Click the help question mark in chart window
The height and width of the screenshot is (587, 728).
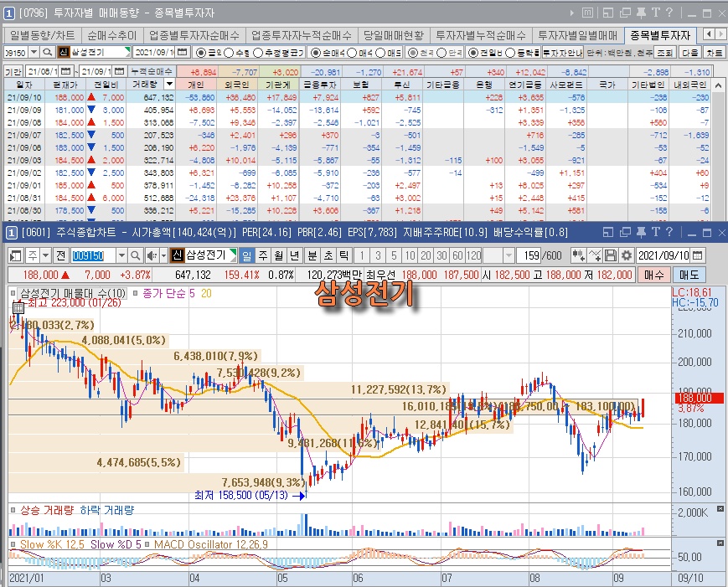[x=669, y=233]
